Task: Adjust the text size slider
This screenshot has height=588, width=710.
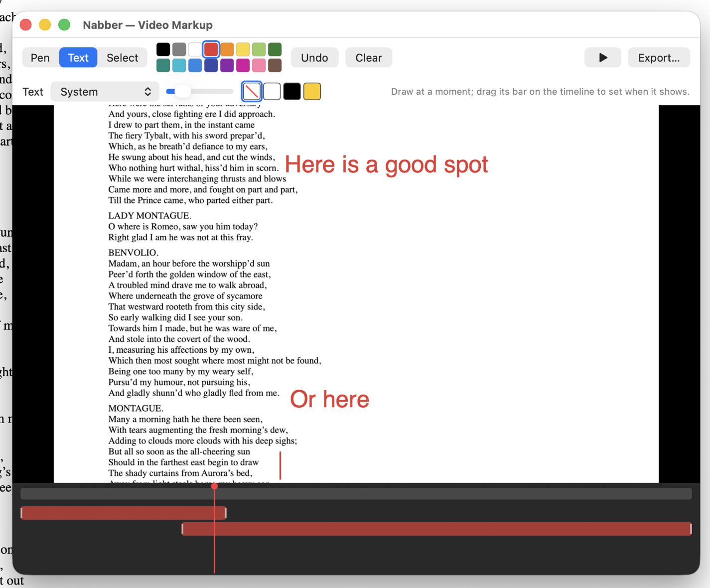Action: coord(200,92)
